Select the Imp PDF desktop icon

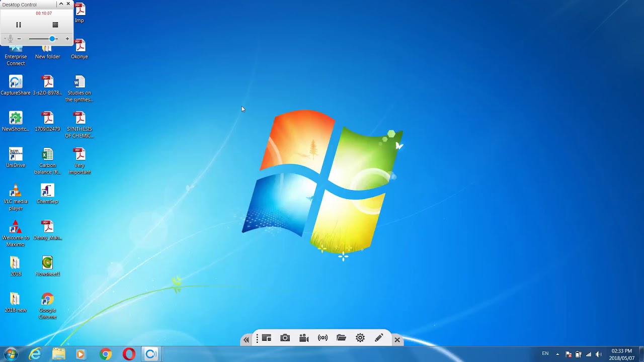click(x=79, y=13)
